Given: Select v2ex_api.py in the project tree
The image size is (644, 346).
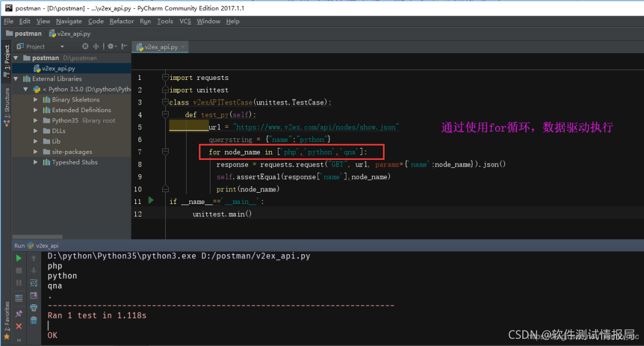Looking at the screenshot, I should pos(58,69).
